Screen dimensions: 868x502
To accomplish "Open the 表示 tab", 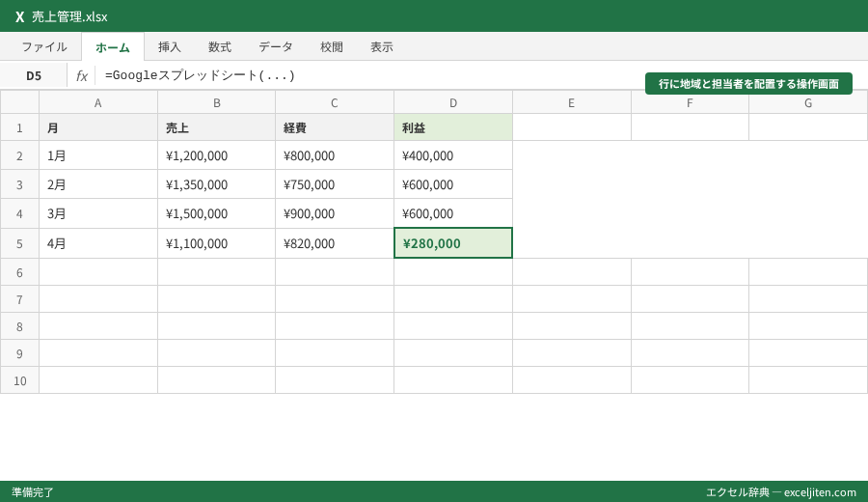I will 382,47.
